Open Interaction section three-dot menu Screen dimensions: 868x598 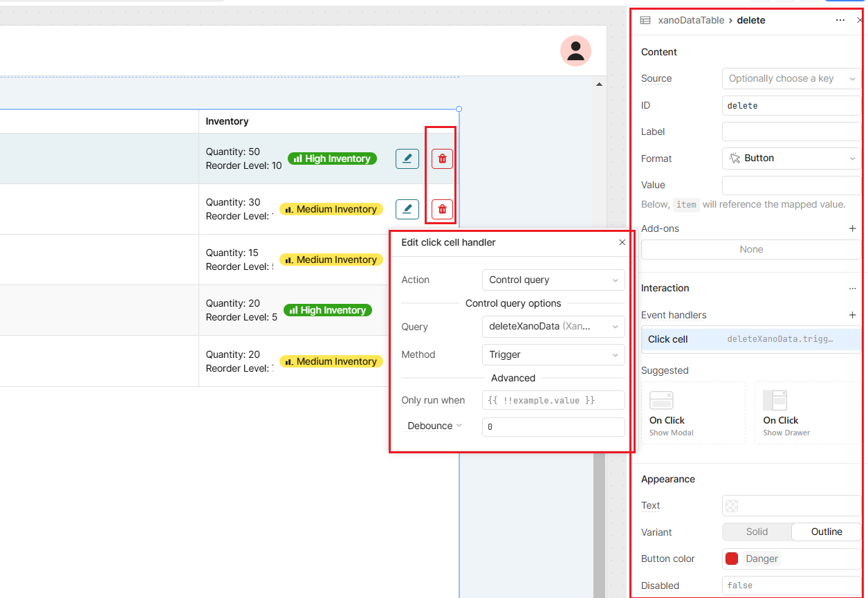tap(853, 288)
